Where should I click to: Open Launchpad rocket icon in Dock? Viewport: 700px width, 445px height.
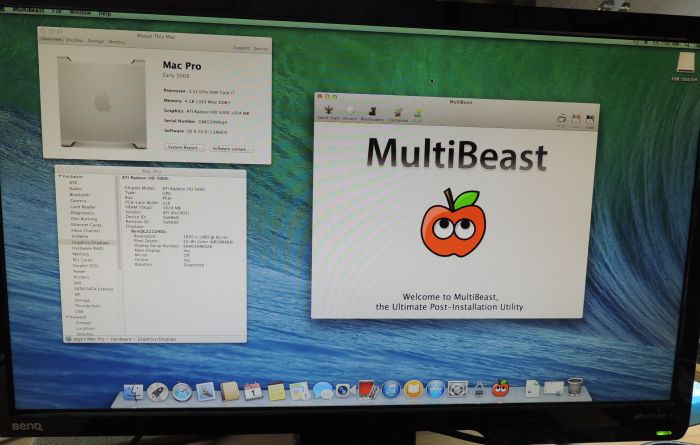pyautogui.click(x=158, y=392)
